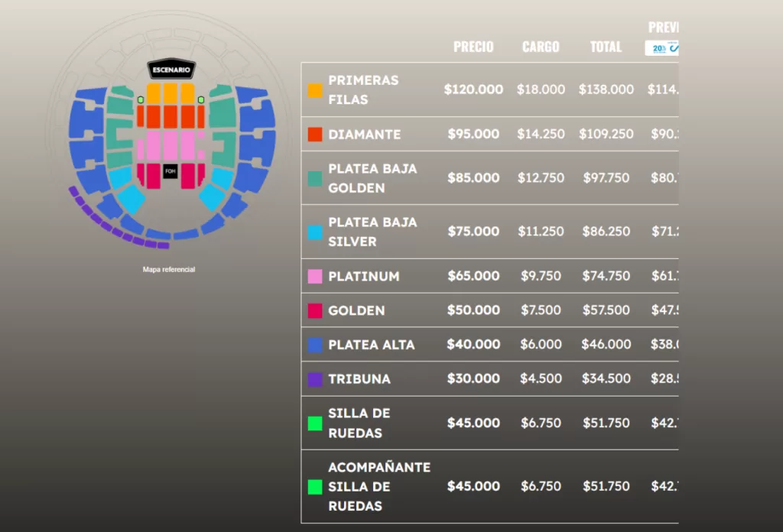Click the TOTAL column header

(x=606, y=47)
